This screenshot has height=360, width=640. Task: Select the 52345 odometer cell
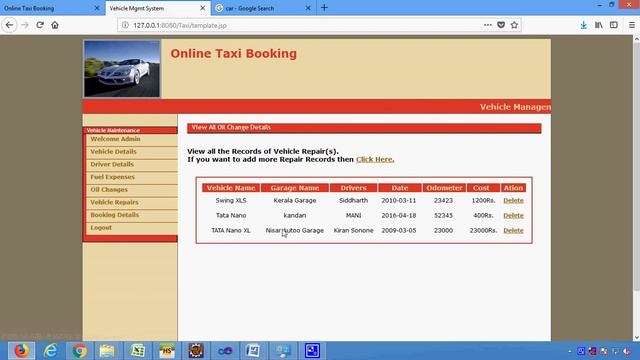[x=443, y=215]
